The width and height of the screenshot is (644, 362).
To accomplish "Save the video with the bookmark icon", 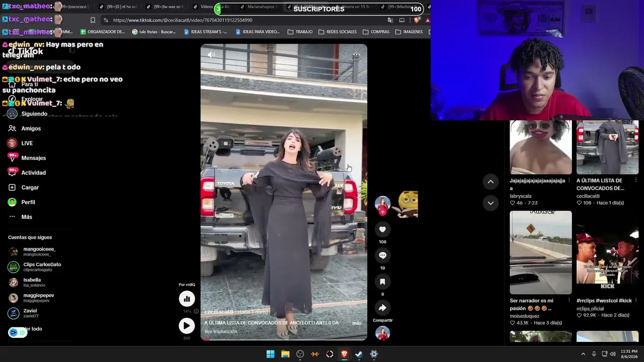I will pyautogui.click(x=382, y=282).
